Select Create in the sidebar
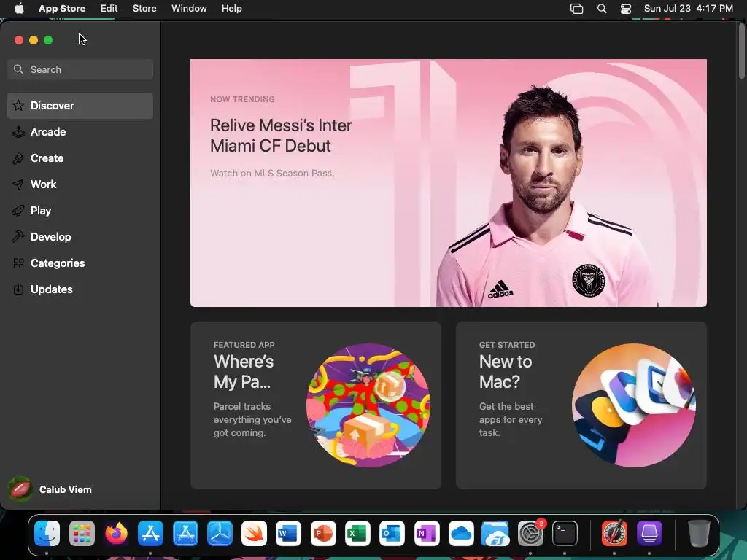 [80, 158]
